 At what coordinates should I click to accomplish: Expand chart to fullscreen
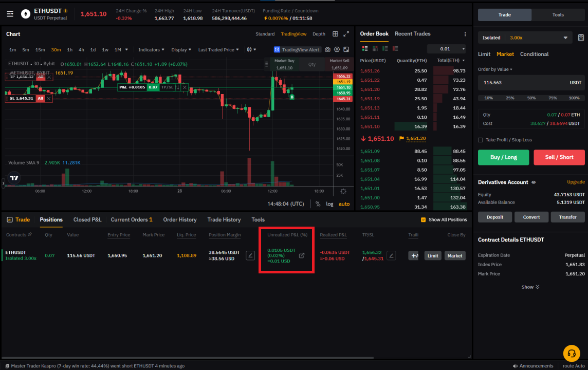[x=346, y=34]
